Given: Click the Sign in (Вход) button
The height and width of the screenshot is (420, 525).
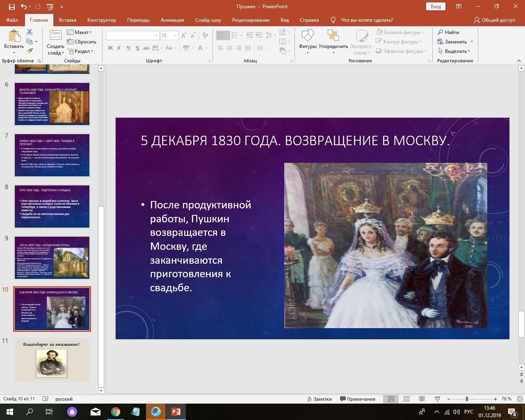Looking at the screenshot, I should tap(436, 6).
